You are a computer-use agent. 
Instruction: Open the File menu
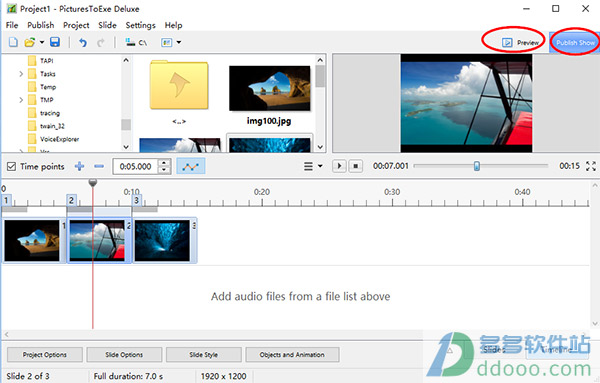point(12,25)
